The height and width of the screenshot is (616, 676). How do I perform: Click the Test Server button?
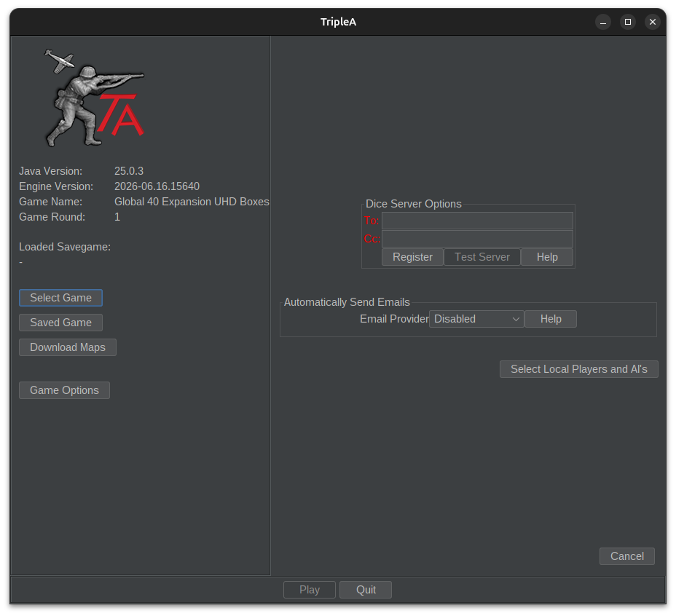pos(482,257)
